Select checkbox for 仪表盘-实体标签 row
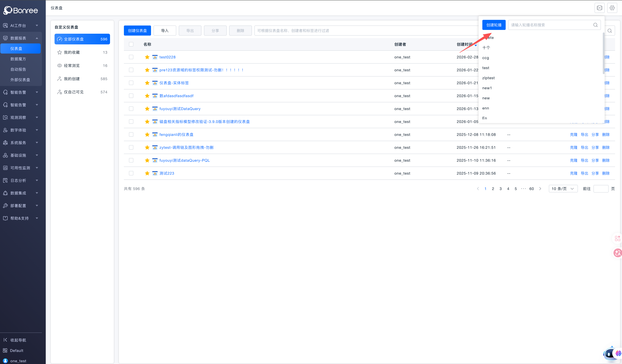Screen dimensions: 622x364 [x=131, y=83]
